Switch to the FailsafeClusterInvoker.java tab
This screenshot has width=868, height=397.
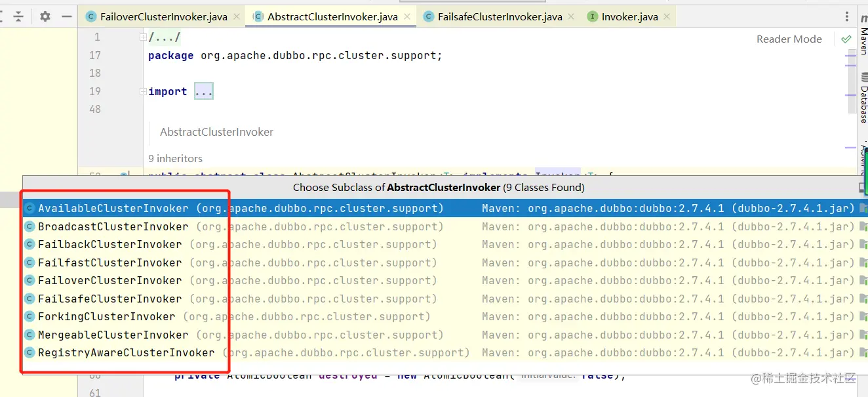pos(500,17)
